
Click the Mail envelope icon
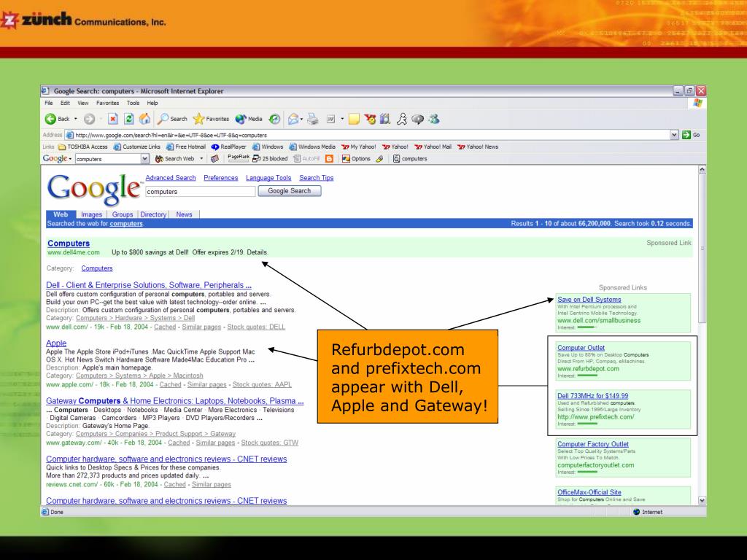[x=293, y=119]
